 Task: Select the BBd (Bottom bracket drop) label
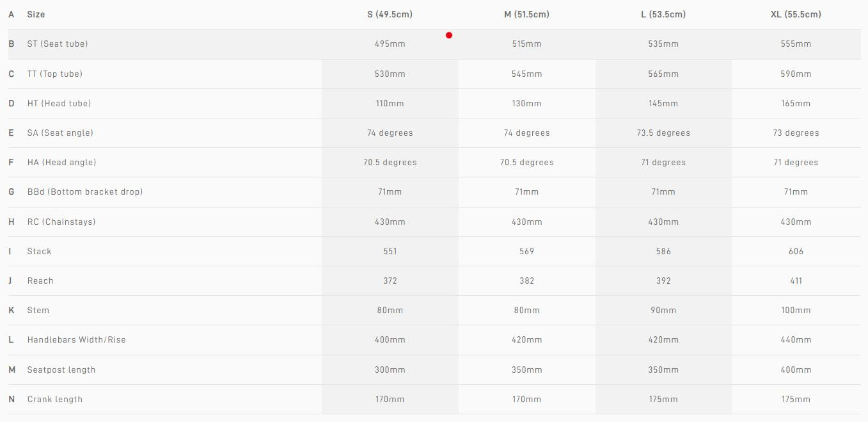[85, 191]
